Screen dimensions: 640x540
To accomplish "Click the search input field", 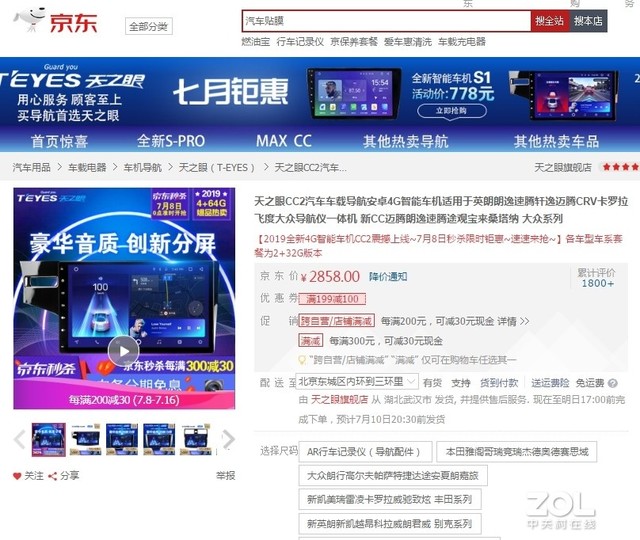I will click(x=386, y=21).
